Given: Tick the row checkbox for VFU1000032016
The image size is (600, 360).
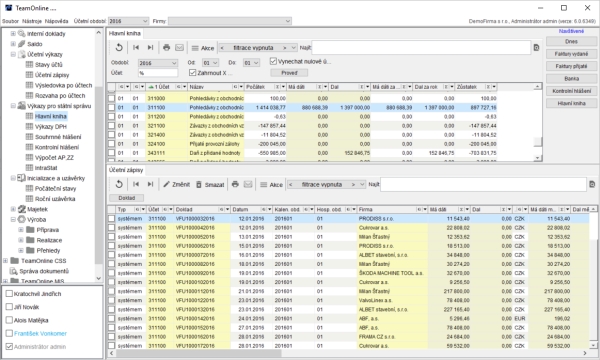Looking at the screenshot, I should click(x=111, y=218).
